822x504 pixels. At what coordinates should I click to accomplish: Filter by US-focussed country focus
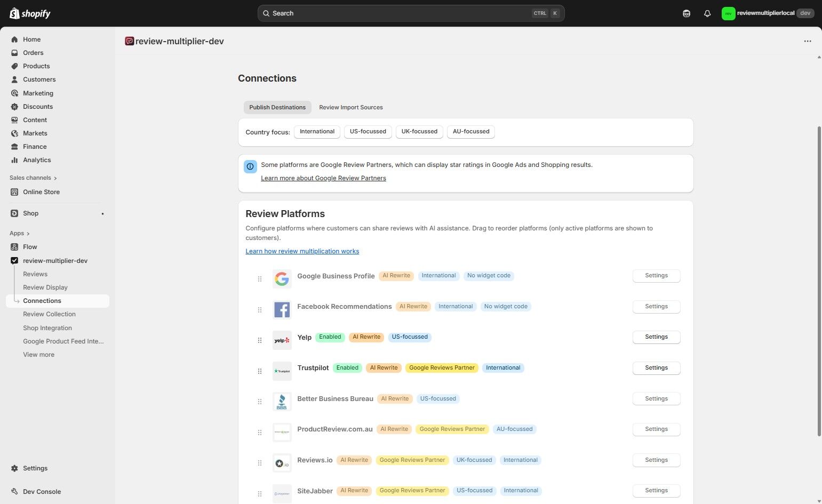click(x=368, y=132)
